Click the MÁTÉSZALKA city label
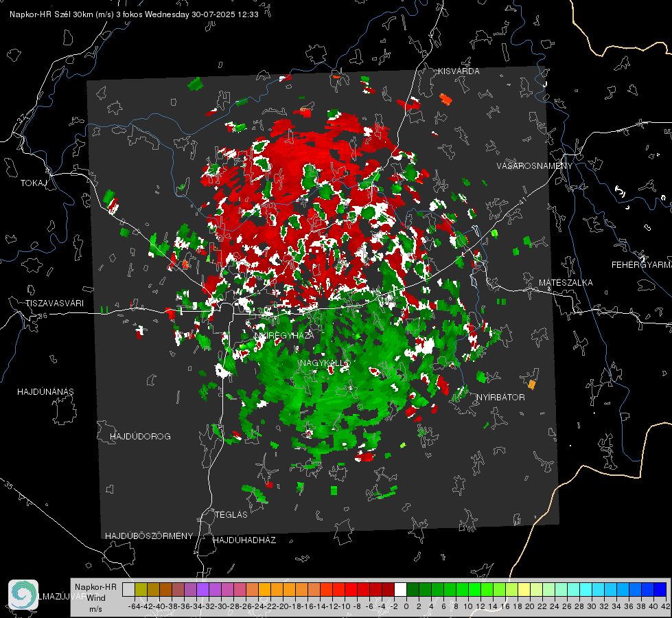The width and height of the screenshot is (672, 618). click(566, 283)
